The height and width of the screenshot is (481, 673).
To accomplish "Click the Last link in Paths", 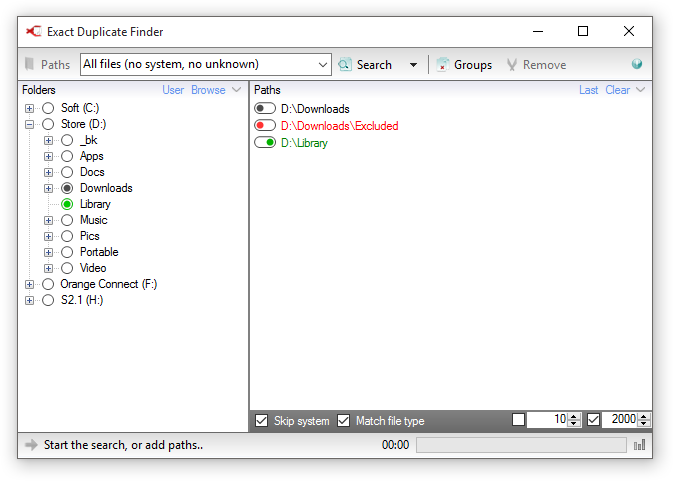I will click(588, 90).
